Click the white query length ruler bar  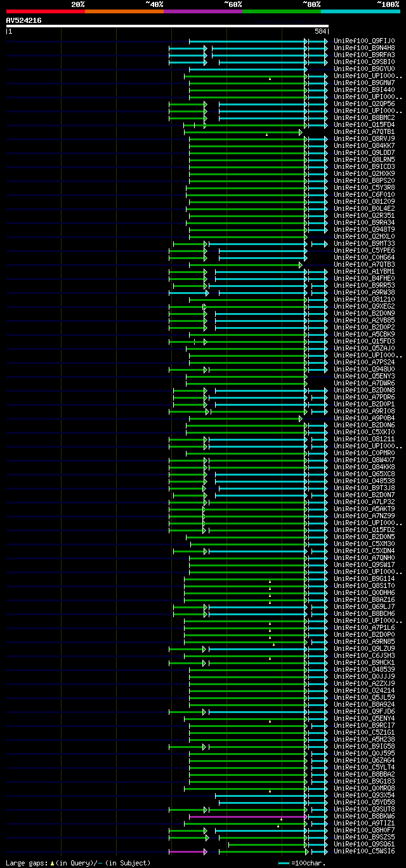167,26
